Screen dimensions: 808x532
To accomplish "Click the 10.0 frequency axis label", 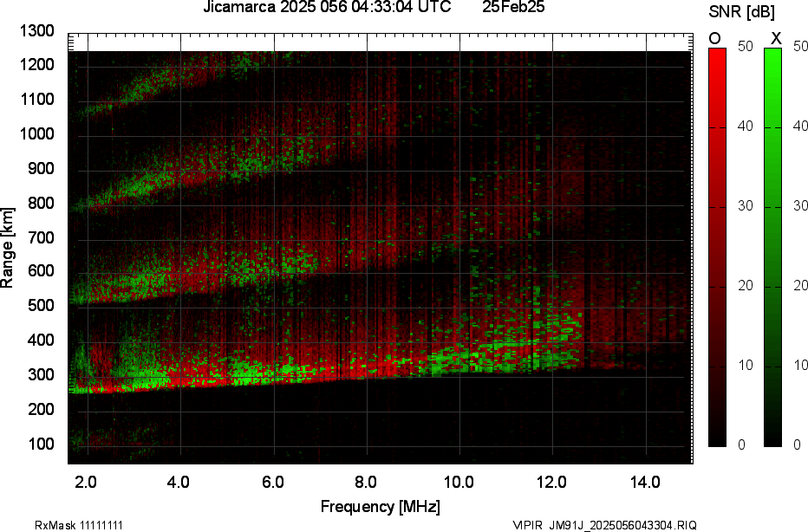I will tap(459, 483).
